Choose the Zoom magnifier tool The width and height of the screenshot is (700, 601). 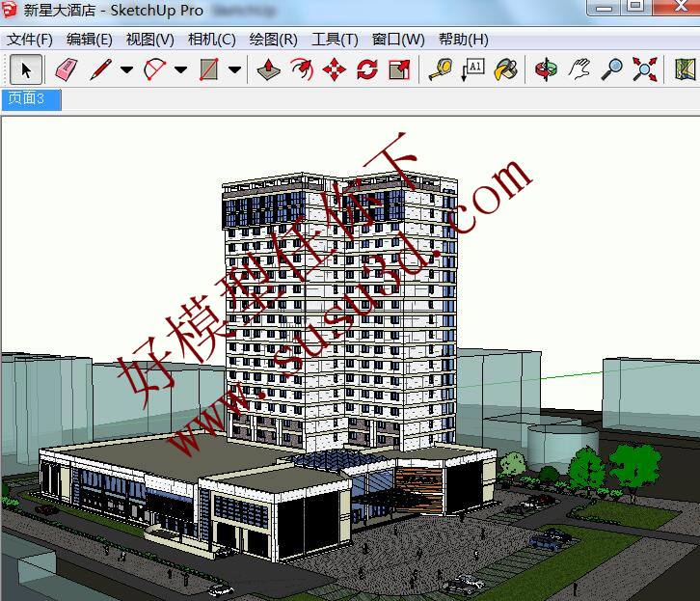point(611,69)
